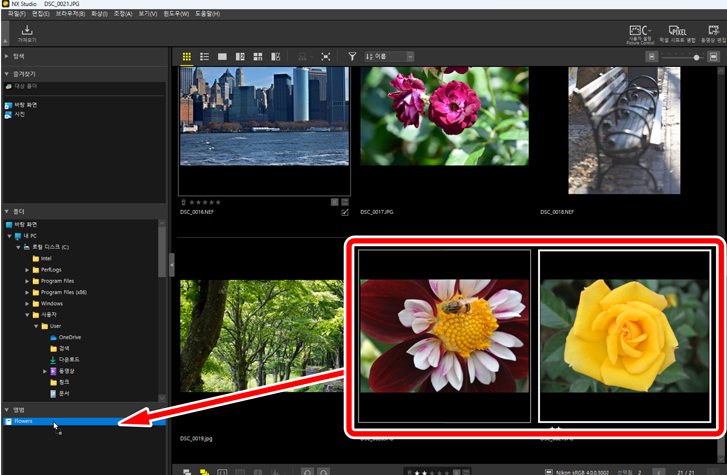Toggle edit-status marker on DSC_0016.NEF thumbnail
This screenshot has width=727, height=475.
345,212
